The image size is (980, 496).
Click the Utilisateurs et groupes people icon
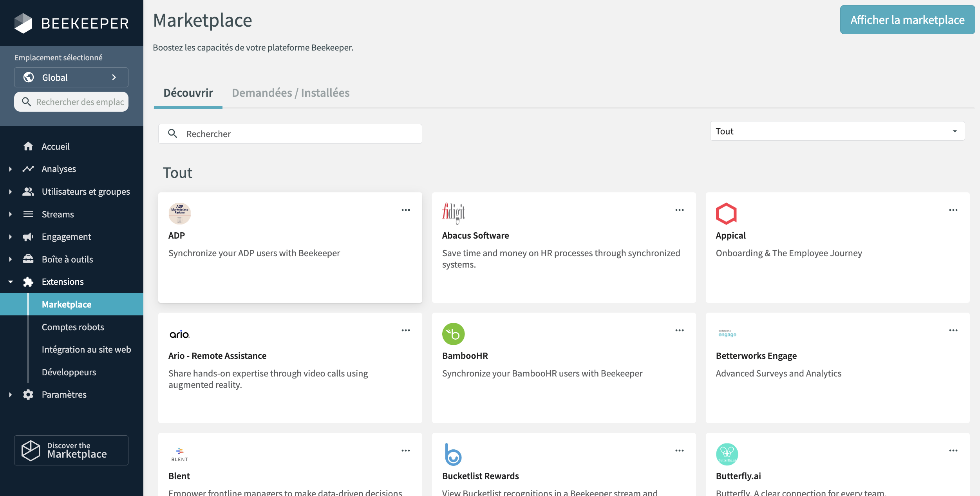(x=28, y=192)
